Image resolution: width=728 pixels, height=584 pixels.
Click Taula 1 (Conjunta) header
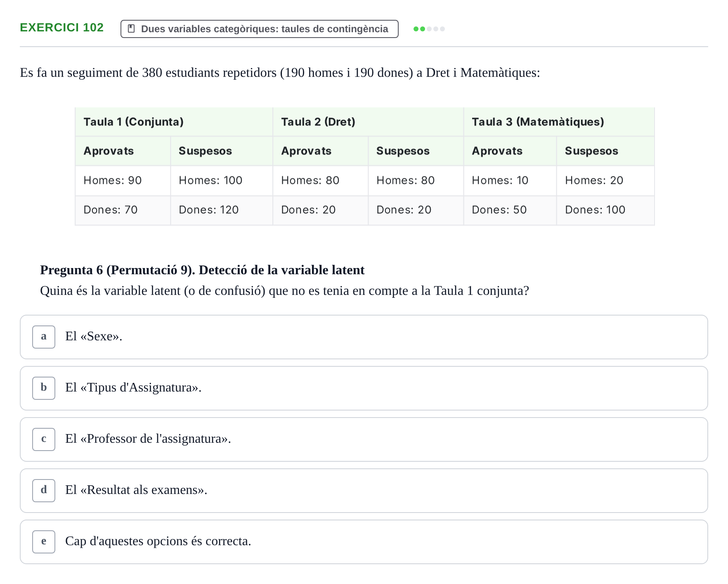[174, 122]
